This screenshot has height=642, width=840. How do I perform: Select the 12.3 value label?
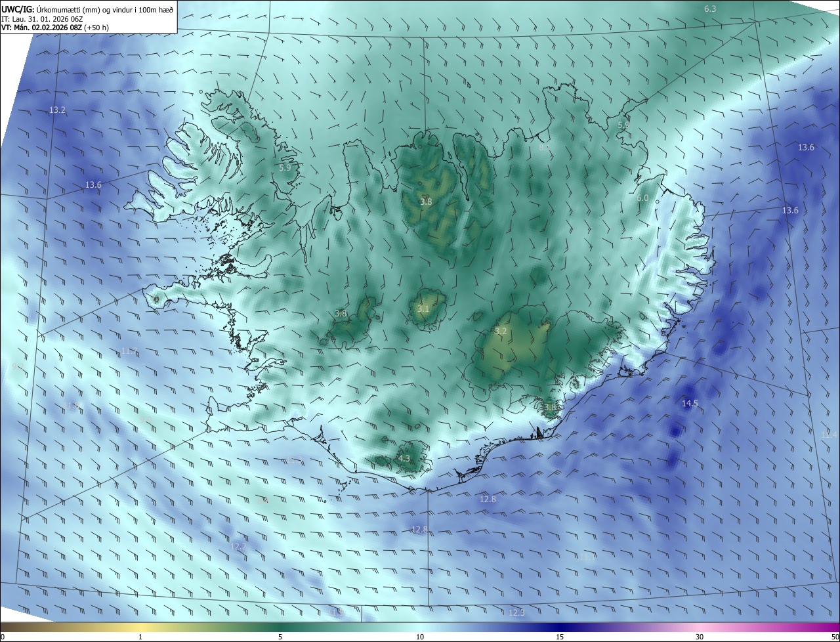[x=516, y=612]
